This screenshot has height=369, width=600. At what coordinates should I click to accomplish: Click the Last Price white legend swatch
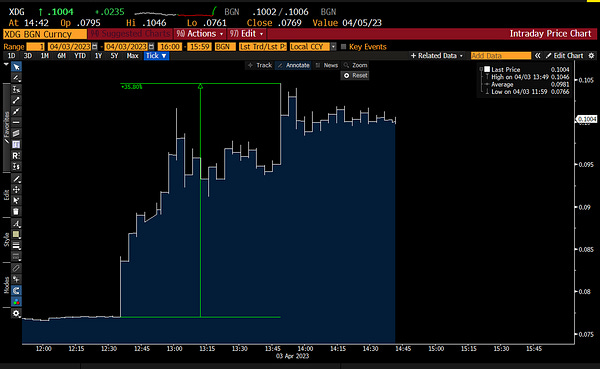487,69
